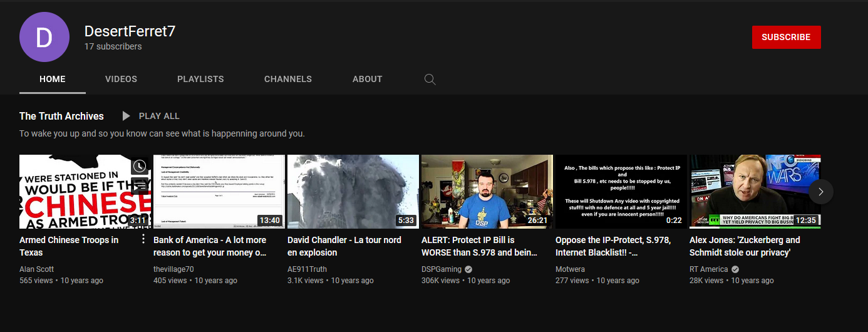The image size is (868, 332).
Task: Click '277 views • 10 years ago' text
Action: click(x=597, y=281)
